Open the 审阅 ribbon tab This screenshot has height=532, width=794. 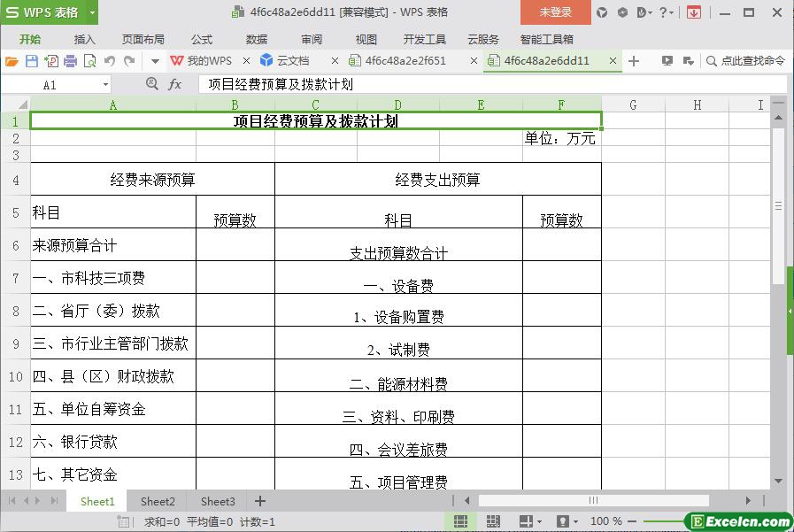[x=311, y=40]
